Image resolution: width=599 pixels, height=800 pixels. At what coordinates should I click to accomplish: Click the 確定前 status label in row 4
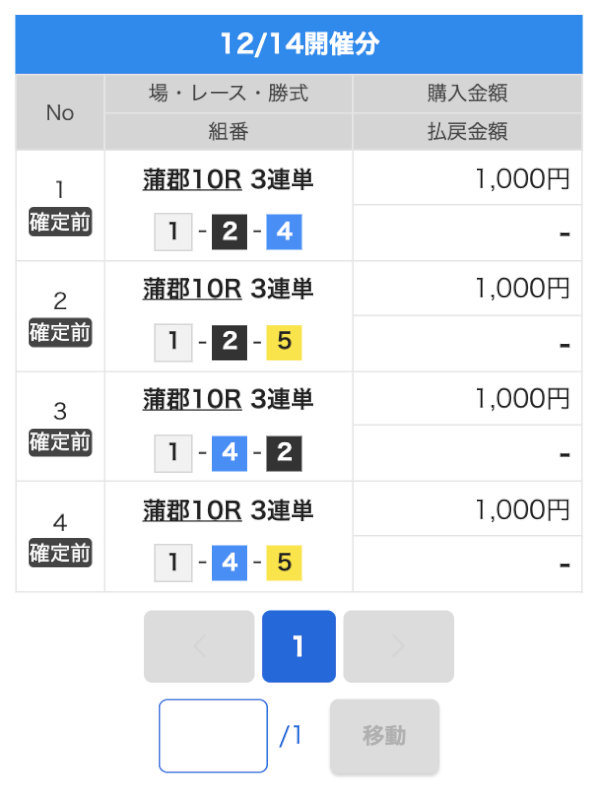tap(60, 553)
